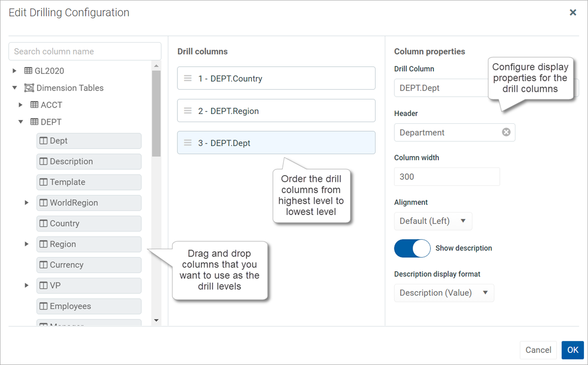
Task: Click the GL2020 table icon
Action: point(28,71)
